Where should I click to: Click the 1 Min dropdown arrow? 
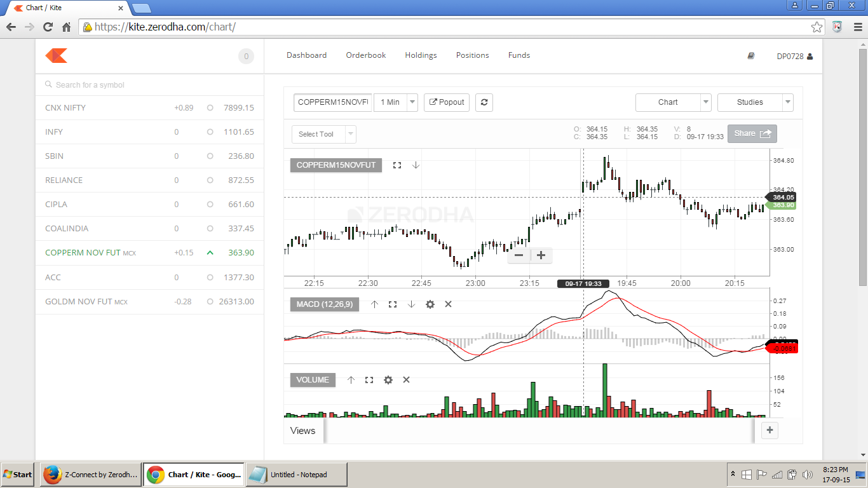(412, 102)
